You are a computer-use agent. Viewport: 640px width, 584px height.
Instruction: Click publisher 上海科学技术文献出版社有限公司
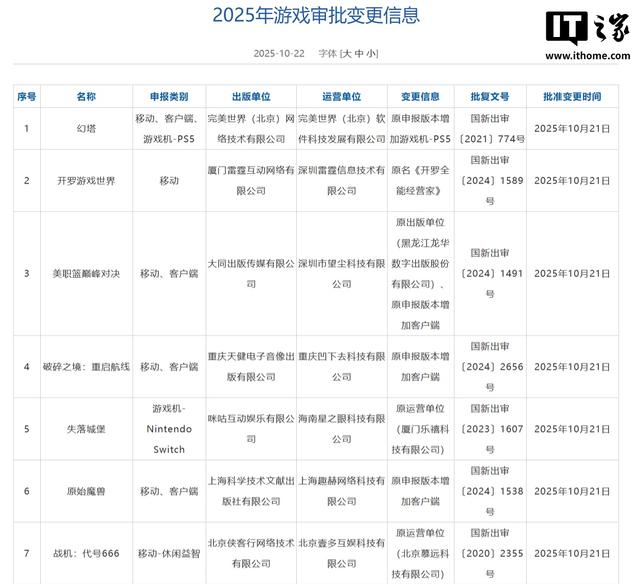(251, 491)
